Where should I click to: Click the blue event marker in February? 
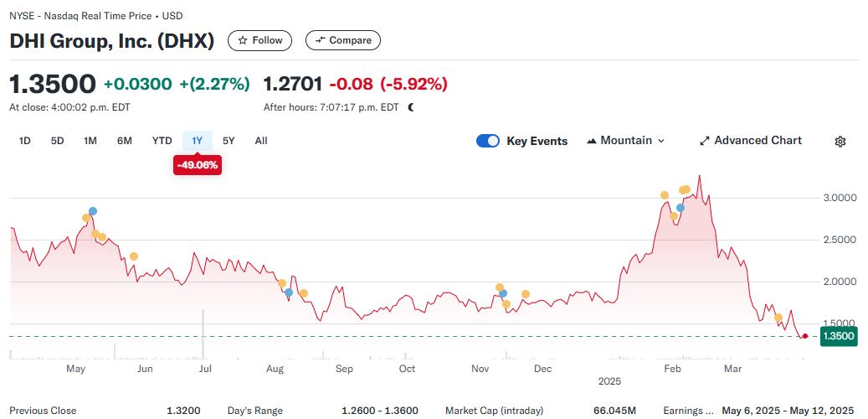click(x=681, y=208)
